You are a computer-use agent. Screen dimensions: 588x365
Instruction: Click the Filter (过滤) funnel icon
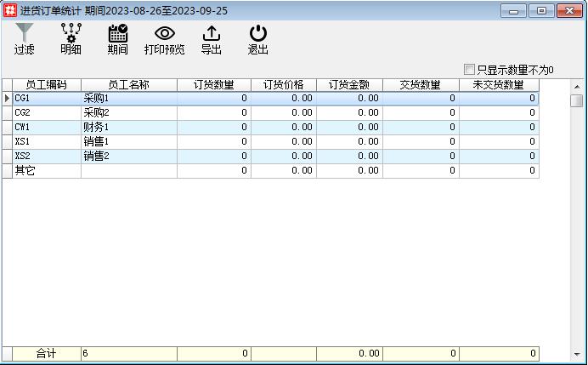[25, 33]
